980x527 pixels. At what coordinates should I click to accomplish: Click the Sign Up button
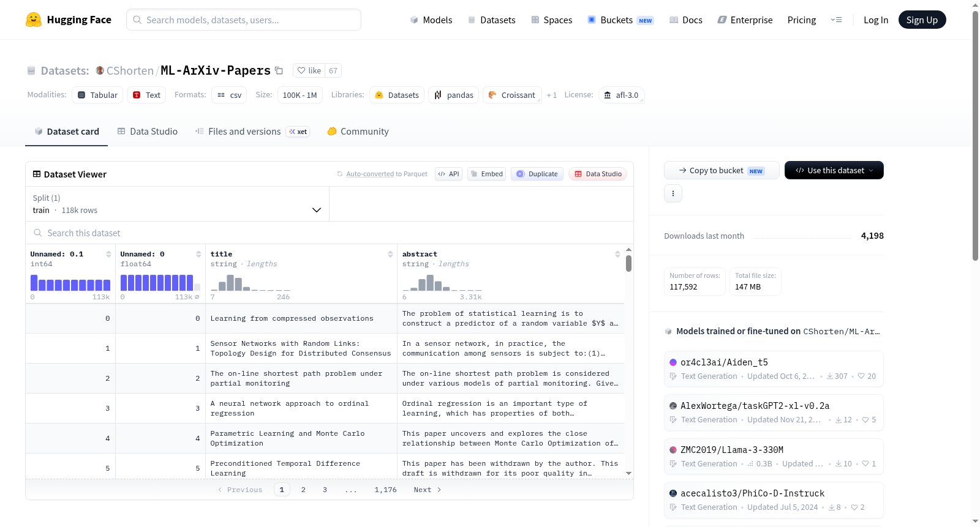click(x=922, y=20)
